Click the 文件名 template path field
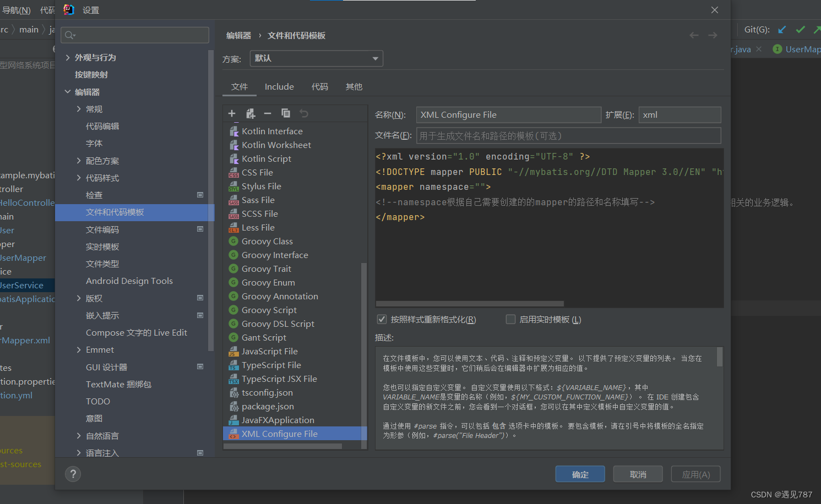 tap(568, 135)
